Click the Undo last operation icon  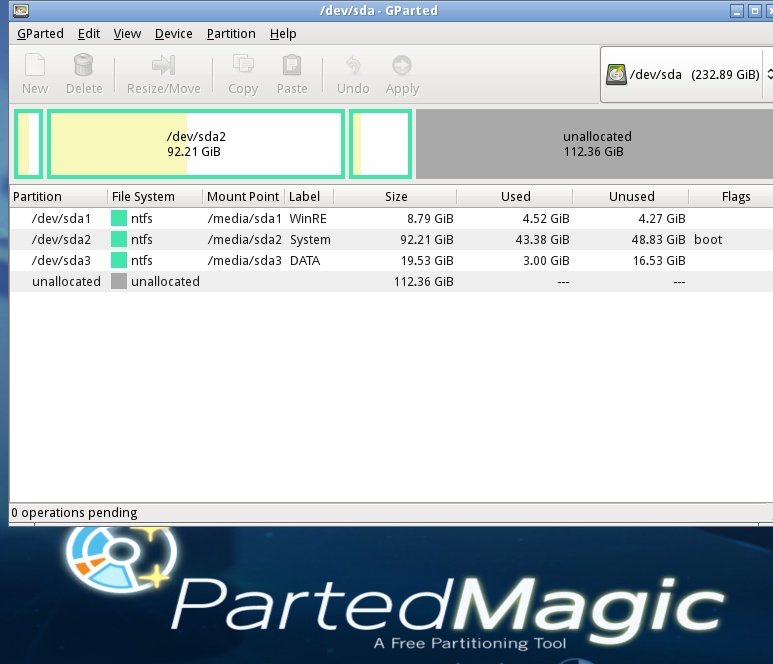coord(353,65)
